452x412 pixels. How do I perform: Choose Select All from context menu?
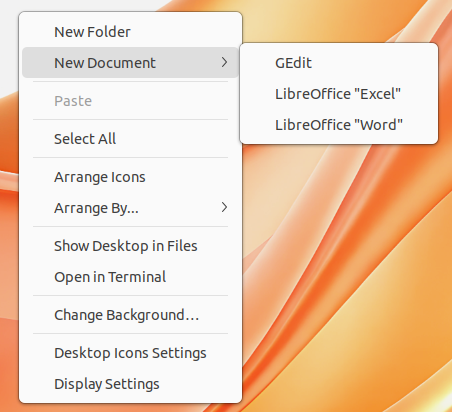[130, 139]
